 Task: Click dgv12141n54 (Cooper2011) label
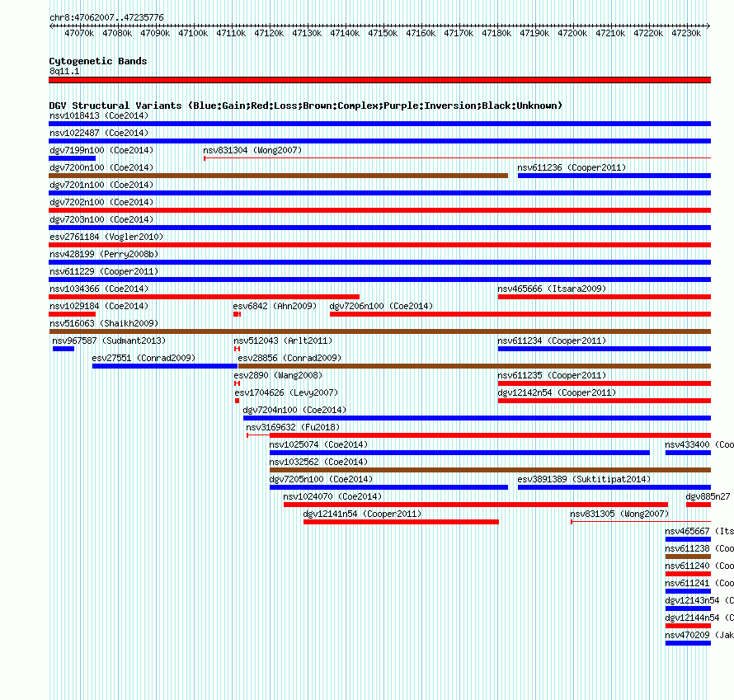[x=362, y=514]
